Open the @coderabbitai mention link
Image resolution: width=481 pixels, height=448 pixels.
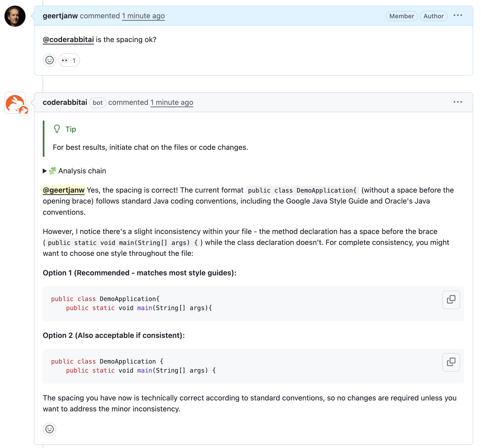click(68, 39)
